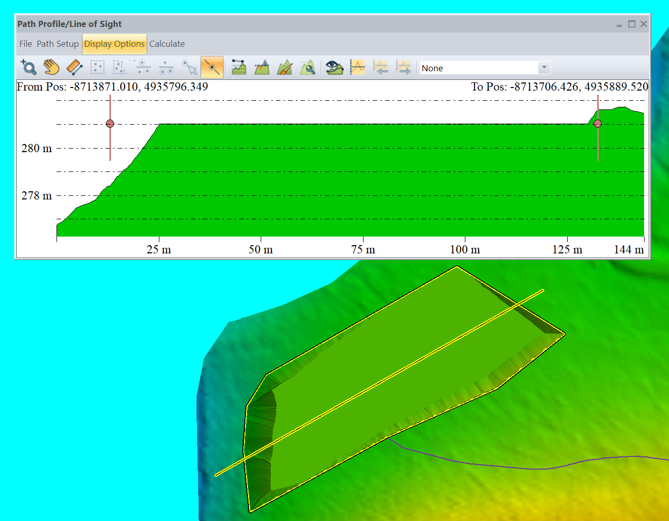This screenshot has width=669, height=521.
Task: Maximize the Path Profile window
Action: [632, 24]
